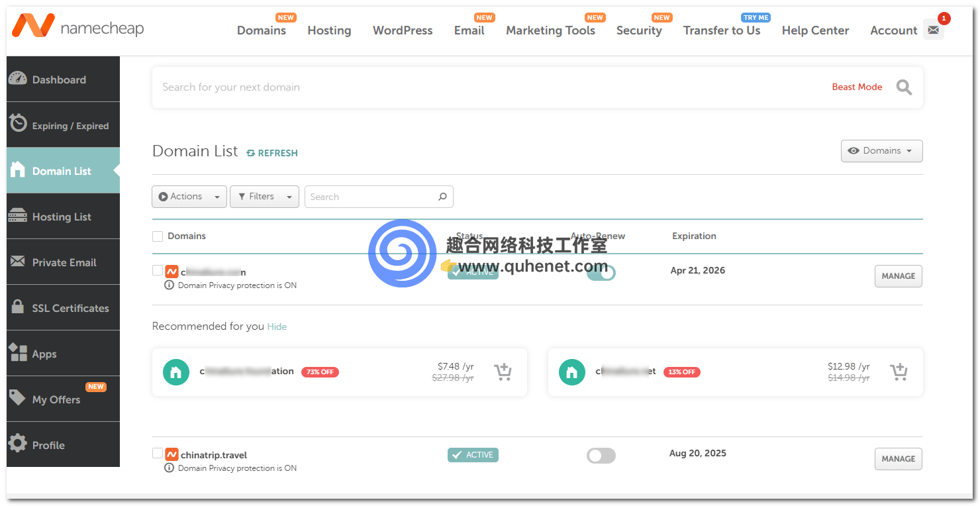The width and height of the screenshot is (980, 506).
Task: Expand the Domains view dropdown
Action: point(881,151)
